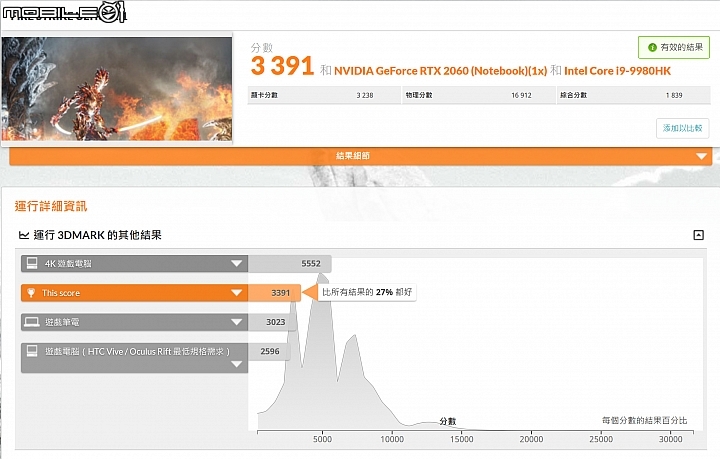This screenshot has height=459, width=720.
Task: Click the 比所有結果的 27% 都好 tooltip
Action: point(367,292)
